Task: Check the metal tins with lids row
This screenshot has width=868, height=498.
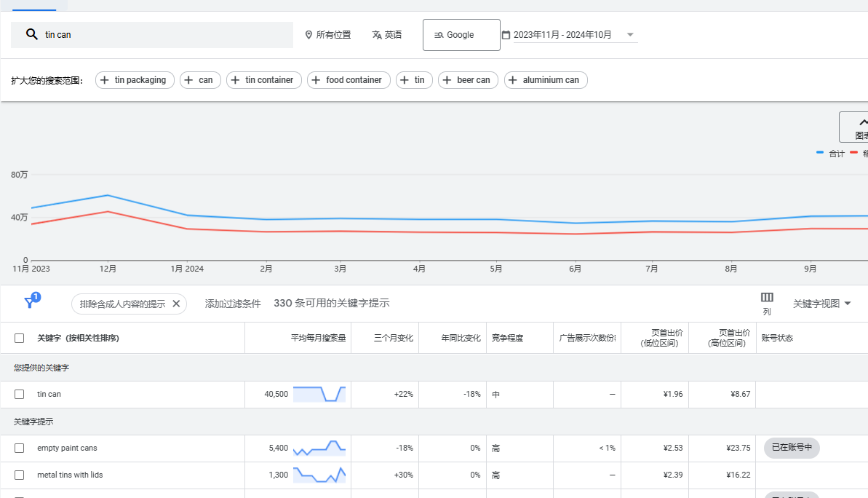Action: [x=20, y=475]
